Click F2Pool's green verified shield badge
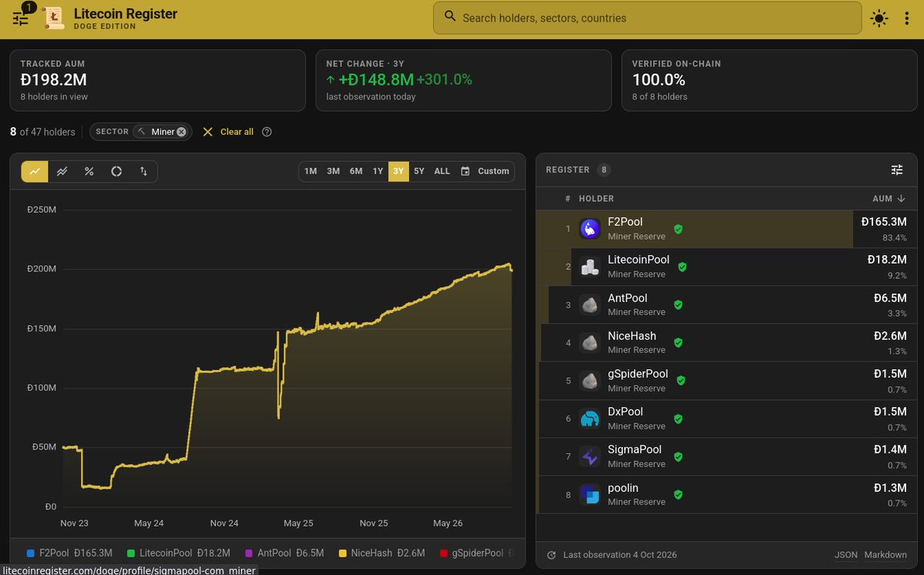Image resolution: width=924 pixels, height=575 pixels. tap(678, 229)
